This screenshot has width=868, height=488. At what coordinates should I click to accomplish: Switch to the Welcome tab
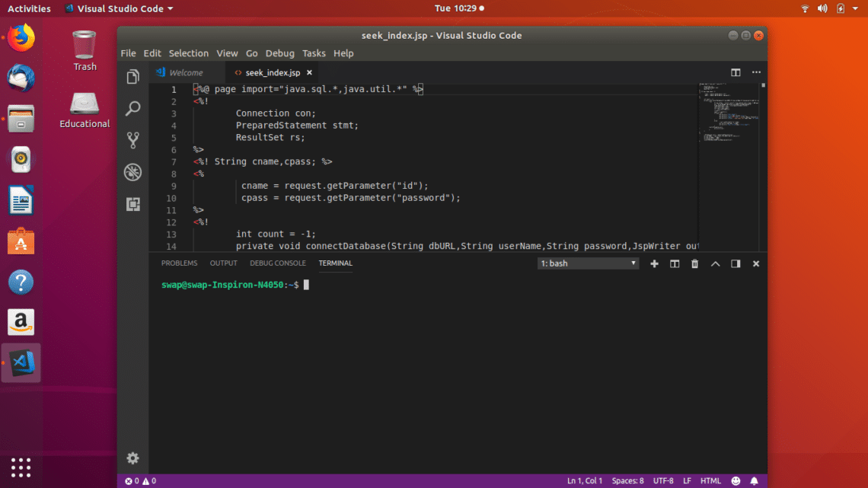click(187, 72)
